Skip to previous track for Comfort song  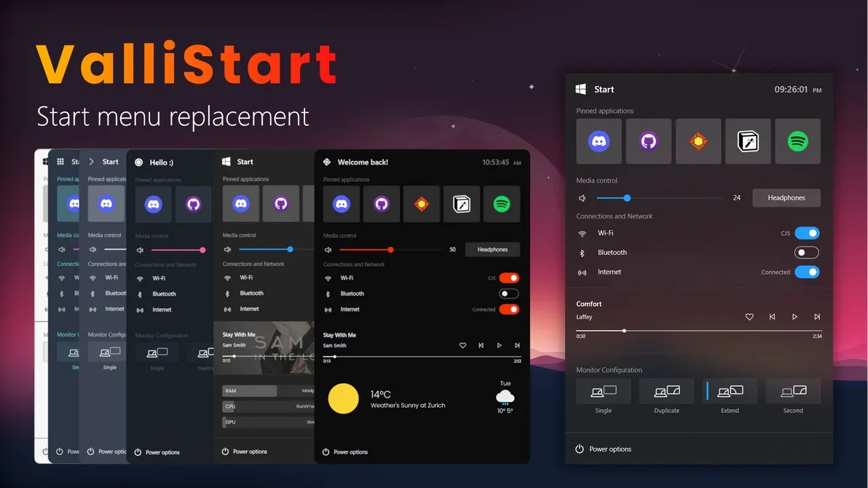click(772, 317)
